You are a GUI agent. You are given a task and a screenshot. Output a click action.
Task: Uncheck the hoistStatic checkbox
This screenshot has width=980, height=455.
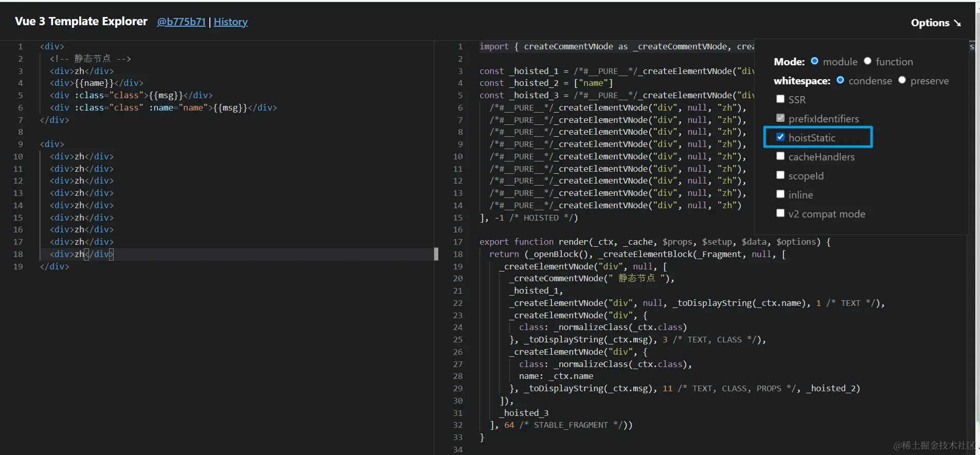tap(780, 137)
